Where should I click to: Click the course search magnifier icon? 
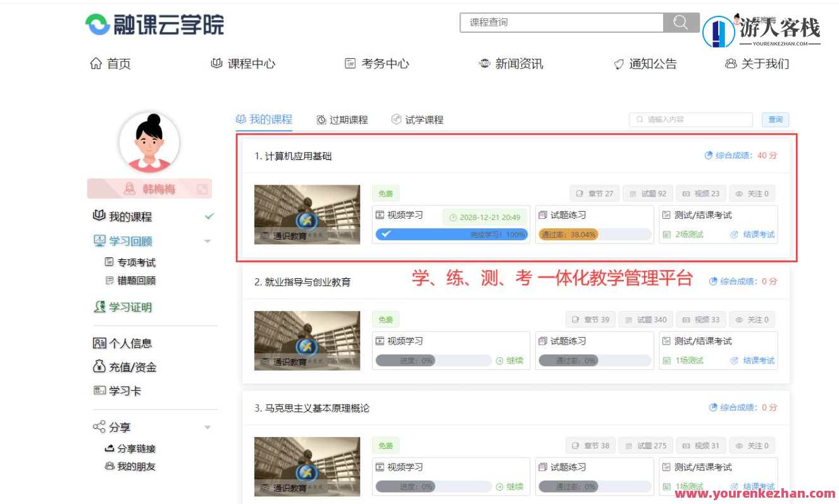coord(681,22)
